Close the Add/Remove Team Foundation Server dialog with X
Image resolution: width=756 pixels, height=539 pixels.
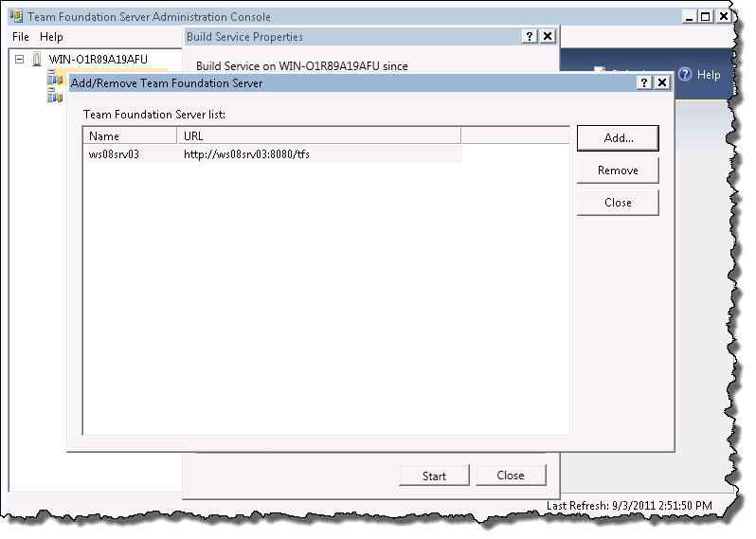click(x=662, y=83)
